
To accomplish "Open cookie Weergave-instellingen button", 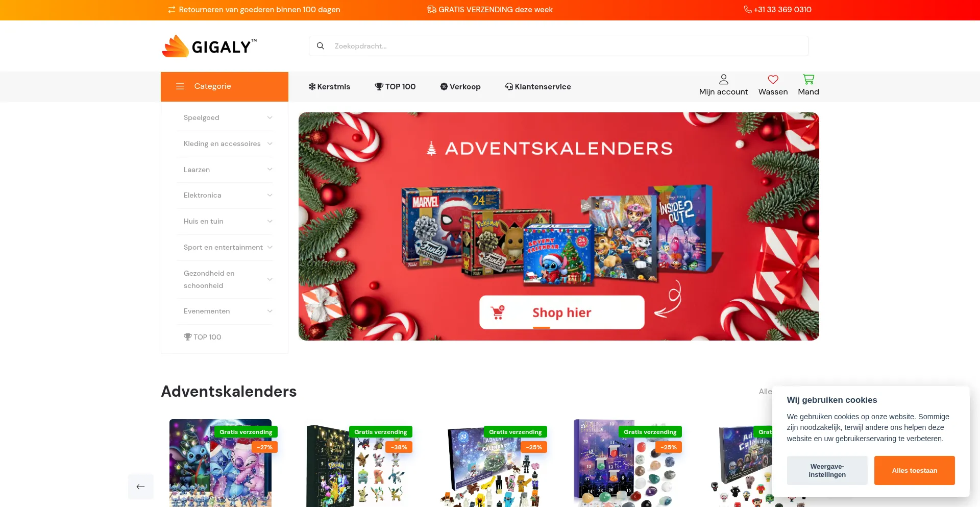I will coord(827,471).
